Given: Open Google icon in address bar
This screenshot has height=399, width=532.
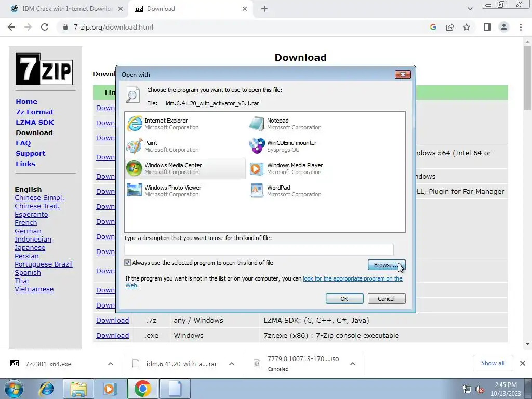Looking at the screenshot, I should pyautogui.click(x=433, y=27).
